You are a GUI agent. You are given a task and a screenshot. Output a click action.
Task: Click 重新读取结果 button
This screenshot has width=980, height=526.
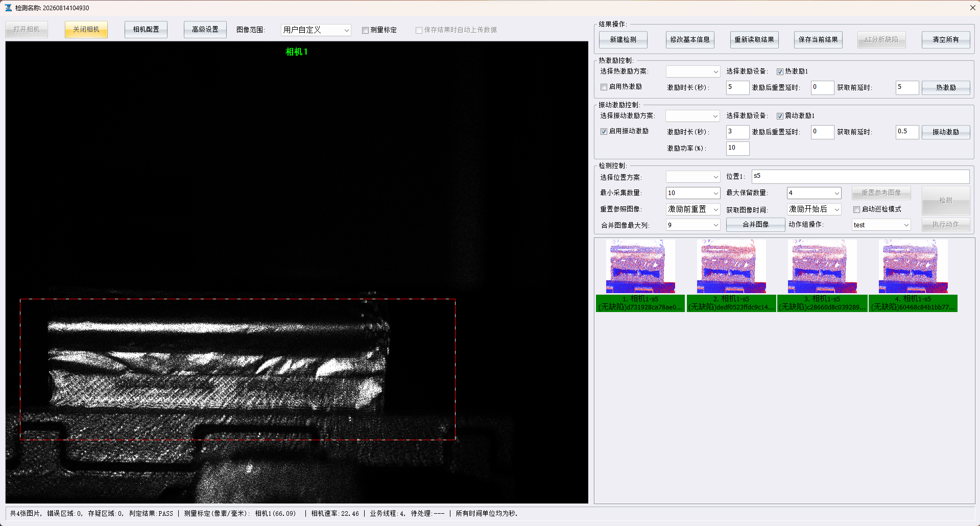[754, 40]
